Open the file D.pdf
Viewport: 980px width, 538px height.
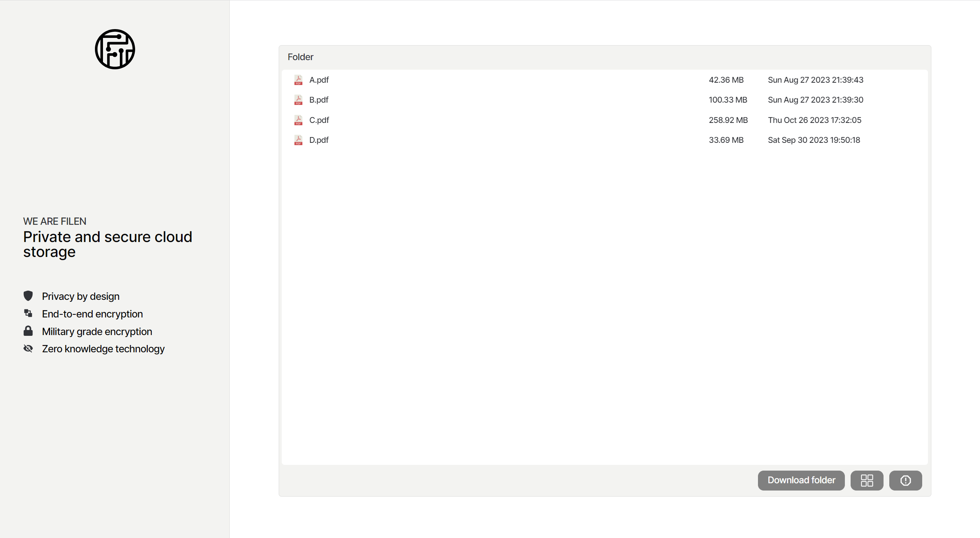[x=319, y=140]
